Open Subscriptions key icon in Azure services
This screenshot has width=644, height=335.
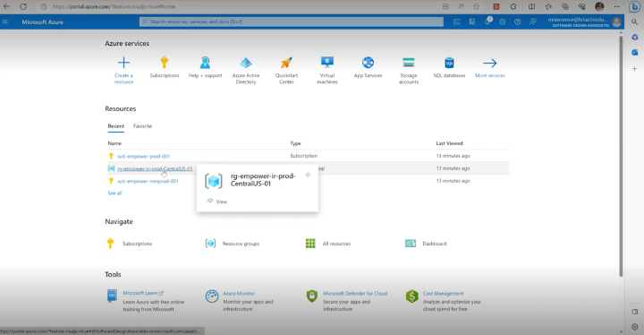tap(165, 63)
